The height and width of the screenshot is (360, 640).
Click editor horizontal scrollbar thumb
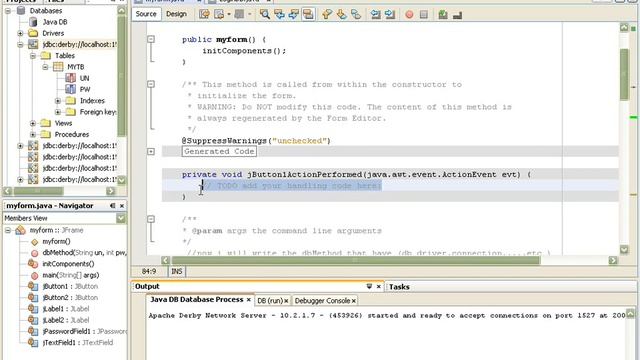click(x=355, y=260)
